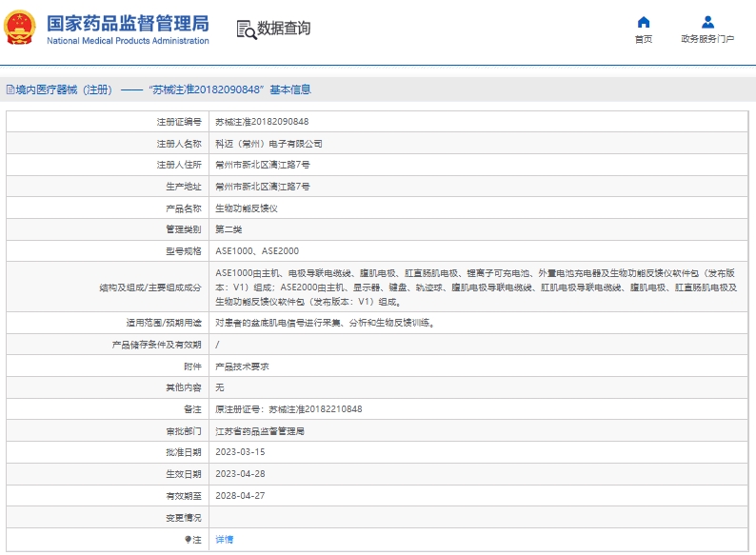
Task: Click the 产品技术要求 attachment value
Action: pyautogui.click(x=242, y=367)
